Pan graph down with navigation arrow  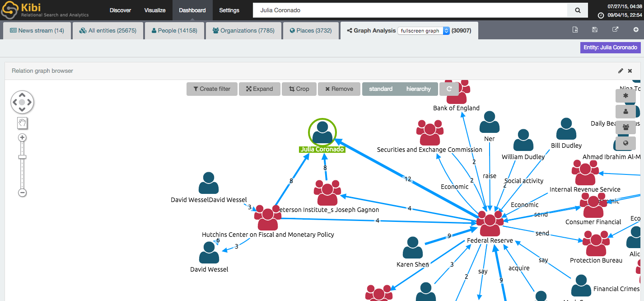coord(22,109)
